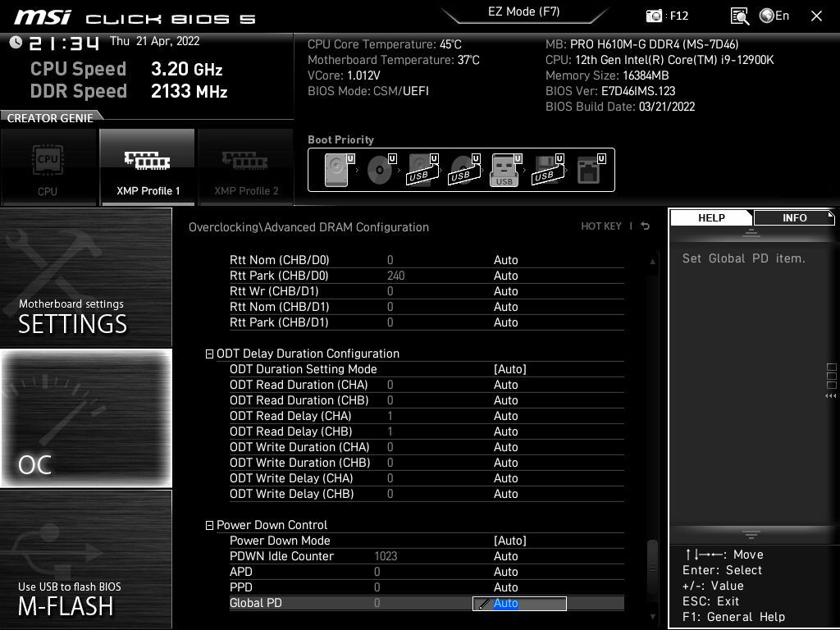Select ODT Write Duration (CHB) value
The width and height of the screenshot is (840, 630).
tap(505, 463)
